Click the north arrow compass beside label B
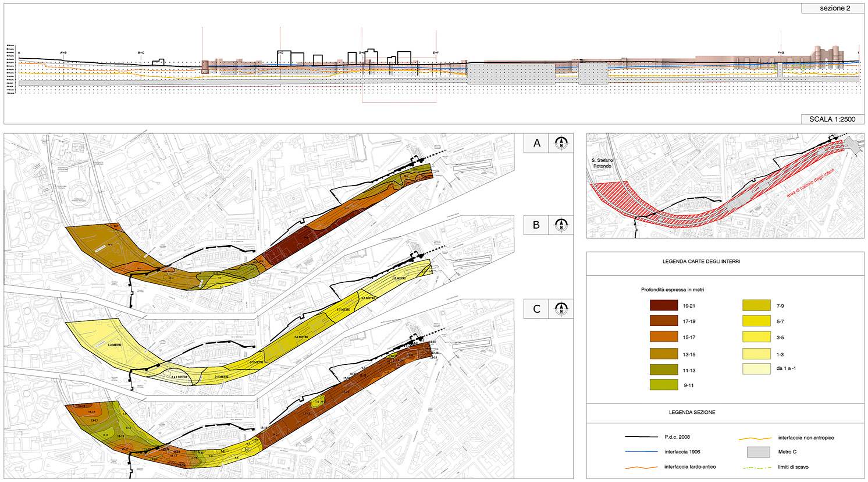The width and height of the screenshot is (868, 482). point(561,225)
